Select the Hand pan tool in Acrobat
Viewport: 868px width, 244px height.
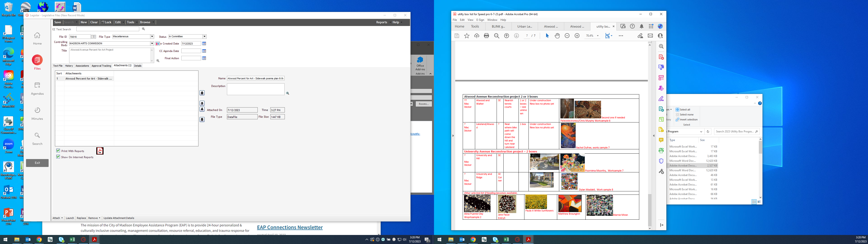(557, 36)
